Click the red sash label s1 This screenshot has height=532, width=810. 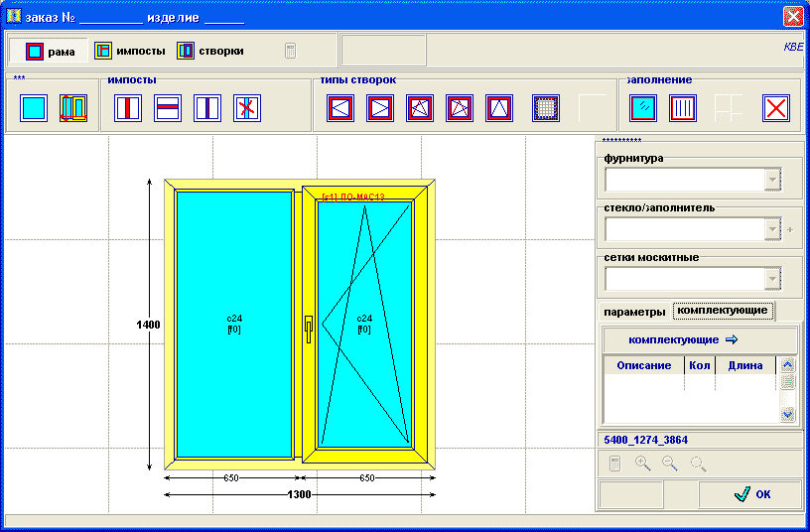[x=353, y=197]
